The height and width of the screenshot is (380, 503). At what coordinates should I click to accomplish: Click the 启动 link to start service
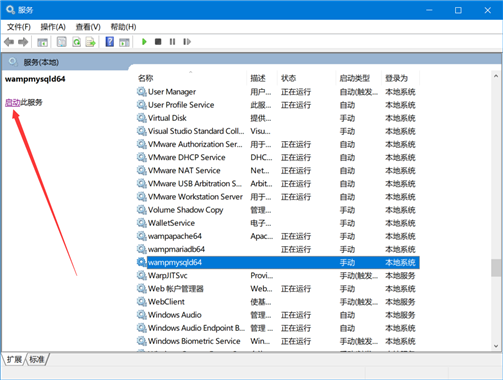[x=13, y=103]
